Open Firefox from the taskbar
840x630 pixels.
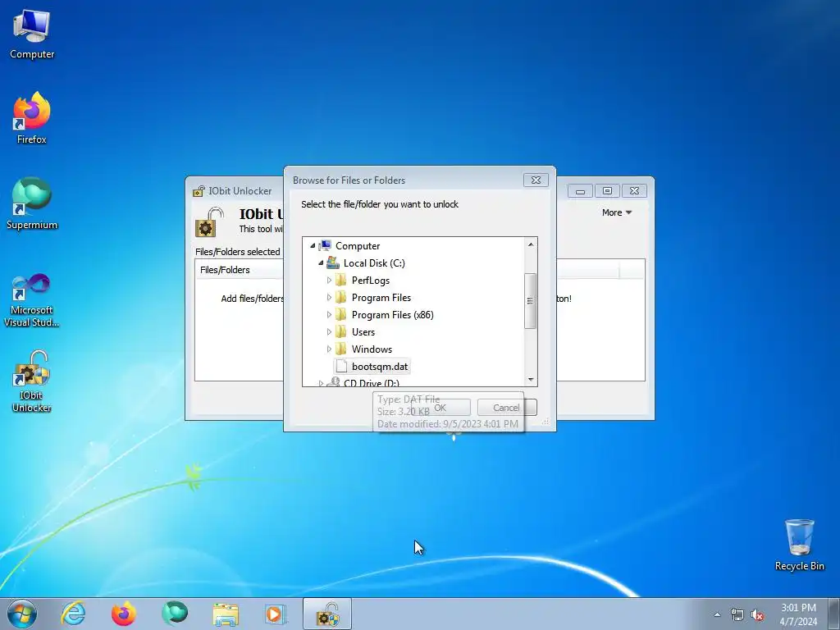(124, 614)
